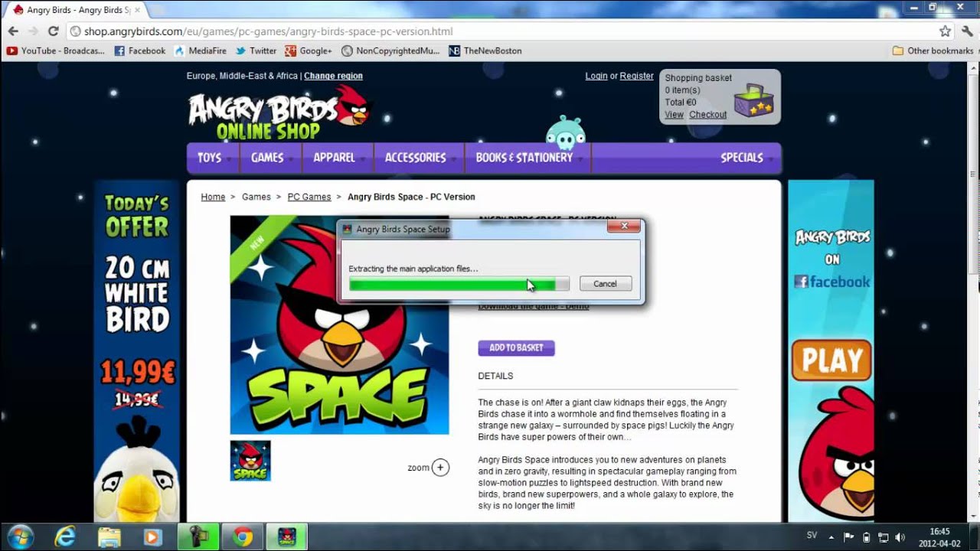Open Today's Offer white bird banner
The height and width of the screenshot is (551, 980).
137,351
